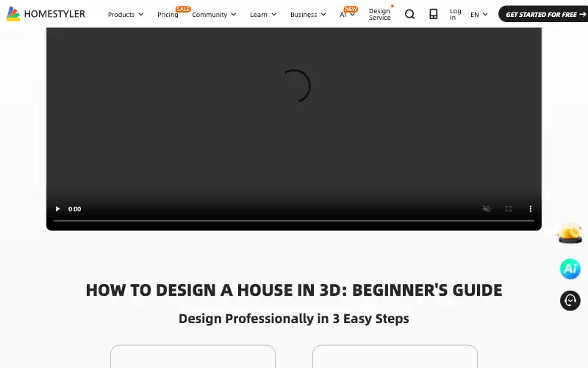The height and width of the screenshot is (368, 588).
Task: Open the gold coins reward icon
Action: (x=570, y=233)
